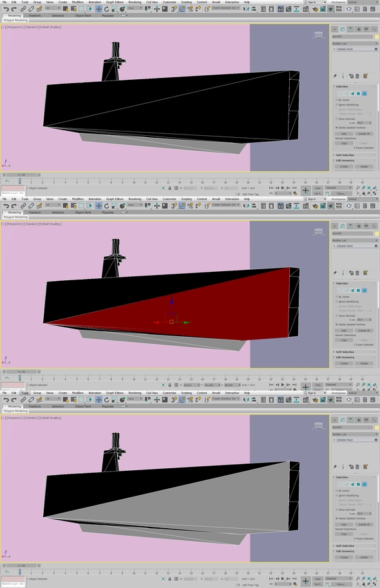The image size is (380, 588).
Task: Activate Select and Rotate tool in all-black hull window
Action: click(106, 9)
